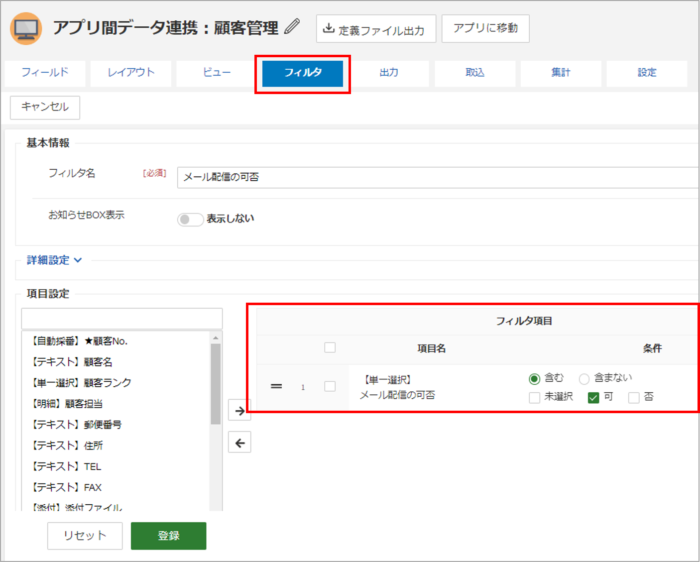Go to the 出力 tab

tap(388, 73)
